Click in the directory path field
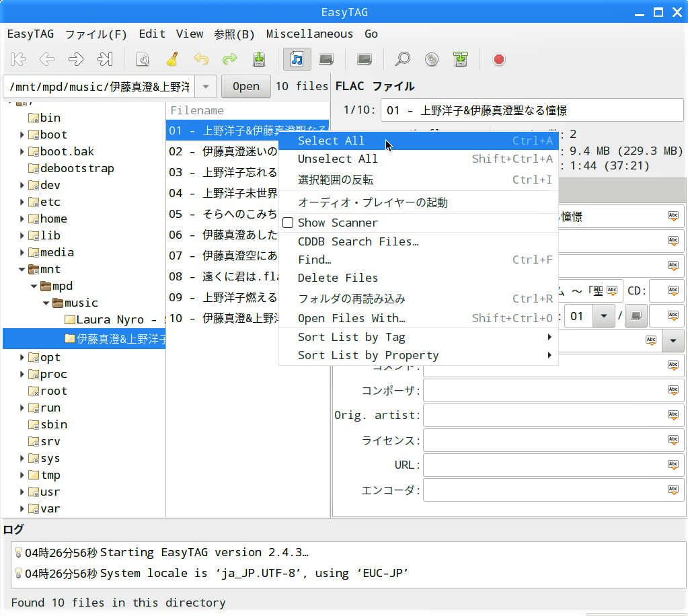Screen dimensions: 688x616 coord(99,87)
